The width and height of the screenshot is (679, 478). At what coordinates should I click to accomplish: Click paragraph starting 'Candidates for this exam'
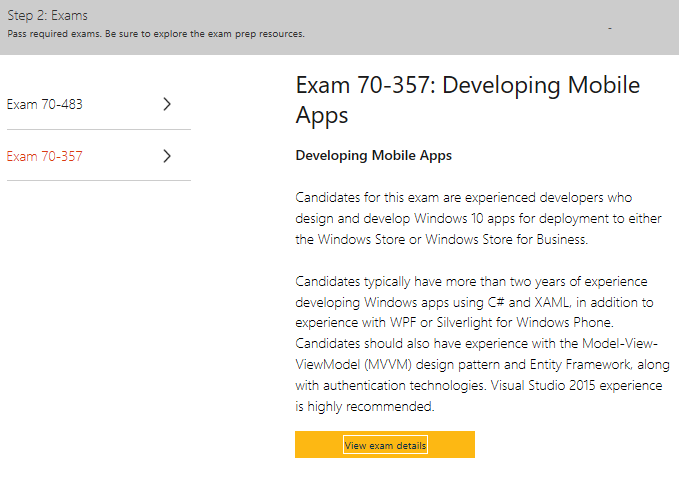tap(479, 218)
